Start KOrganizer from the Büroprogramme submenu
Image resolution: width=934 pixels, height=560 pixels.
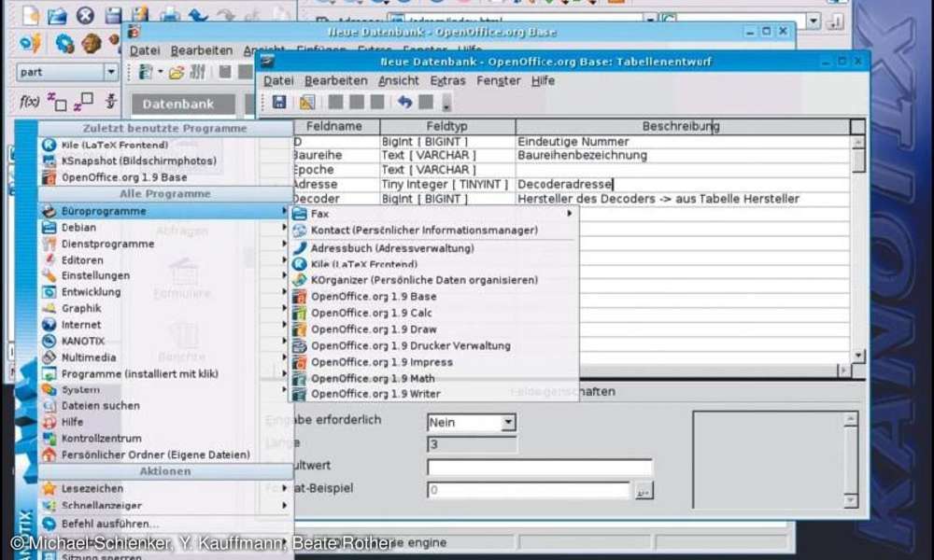click(x=423, y=280)
